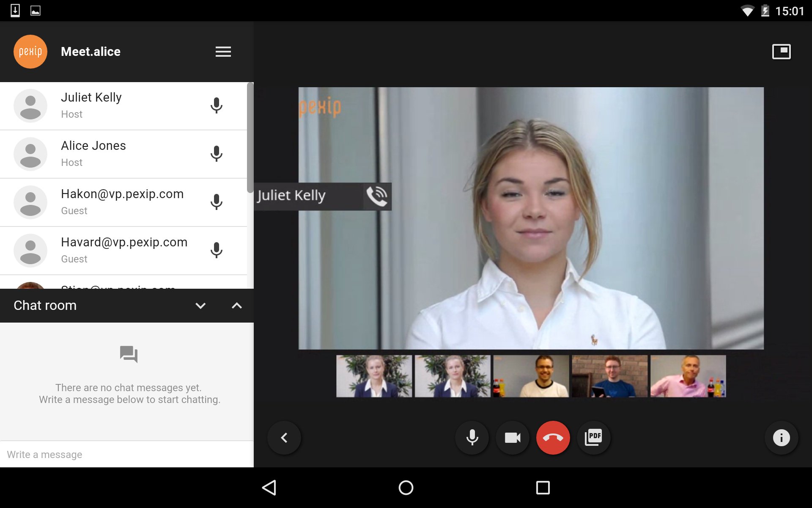Open the hamburger menu next to Meet.alice
812x508 pixels.
223,52
